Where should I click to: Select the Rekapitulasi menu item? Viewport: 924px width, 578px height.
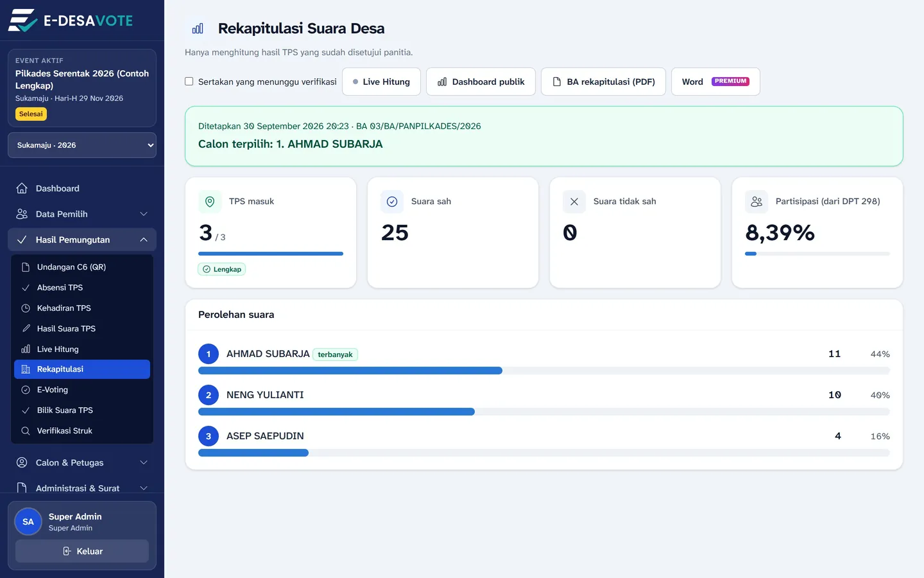click(x=82, y=369)
